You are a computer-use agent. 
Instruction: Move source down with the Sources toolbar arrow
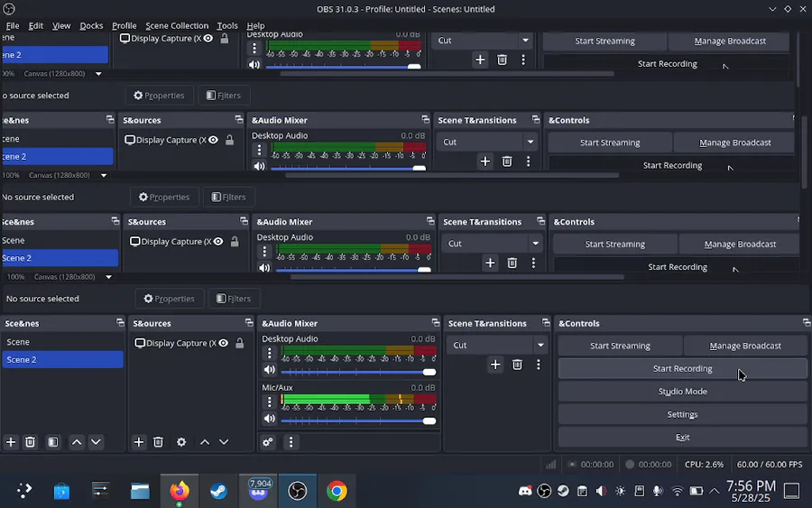[224, 442]
